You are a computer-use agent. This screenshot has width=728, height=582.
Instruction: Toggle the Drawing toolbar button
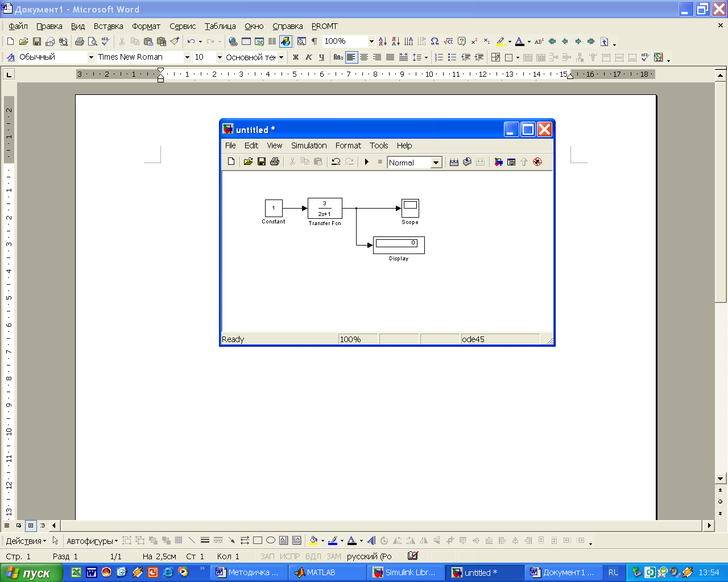tap(286, 41)
